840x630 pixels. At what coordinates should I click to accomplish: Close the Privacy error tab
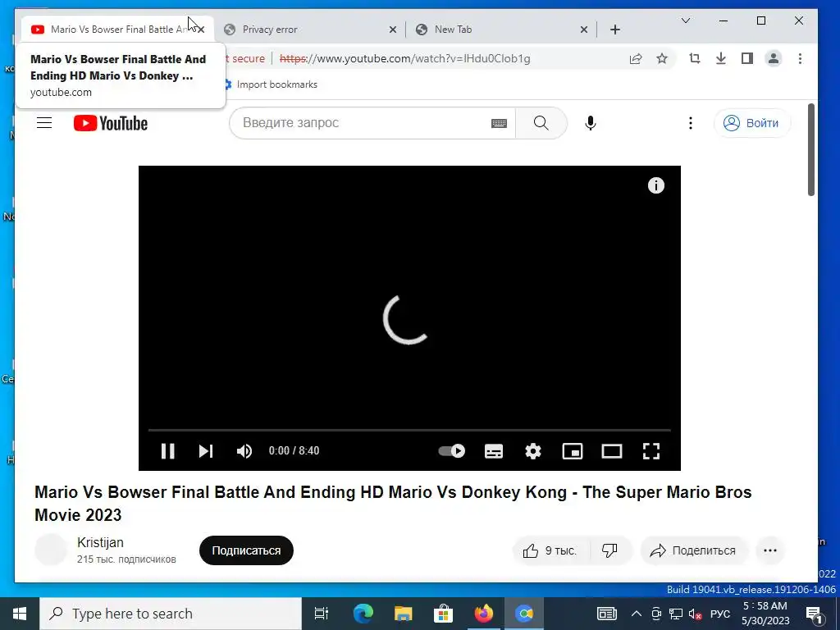pyautogui.click(x=393, y=30)
